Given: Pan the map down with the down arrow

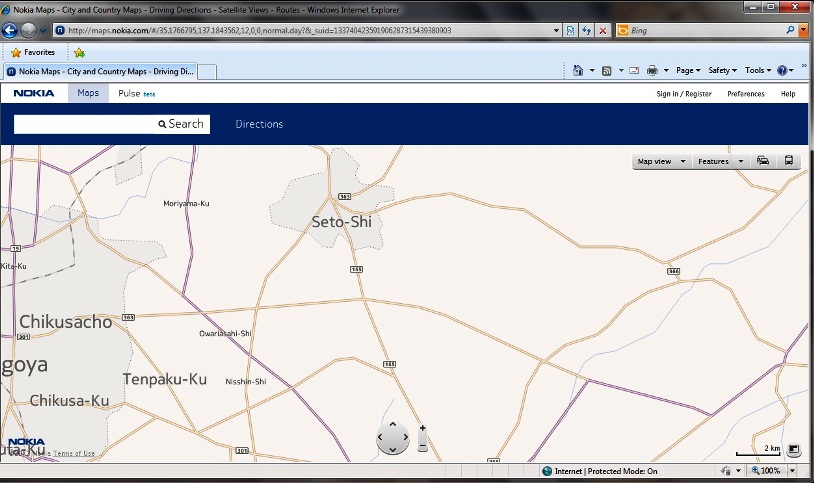Looking at the screenshot, I should point(392,450).
